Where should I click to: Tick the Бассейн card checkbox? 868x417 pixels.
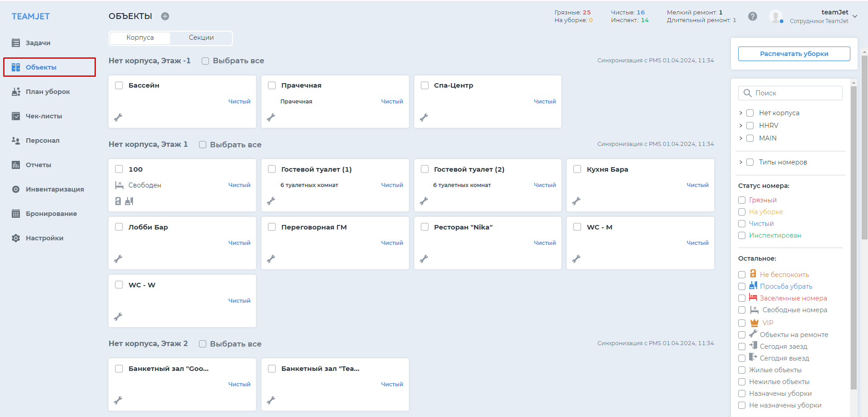[x=119, y=85]
